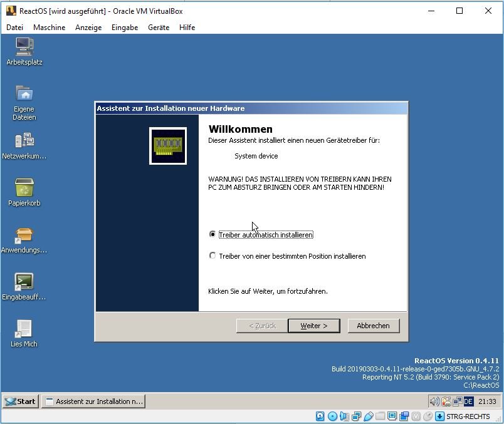This screenshot has height=424, width=504.
Task: Click the volume speaker tray icon
Action: point(434,401)
